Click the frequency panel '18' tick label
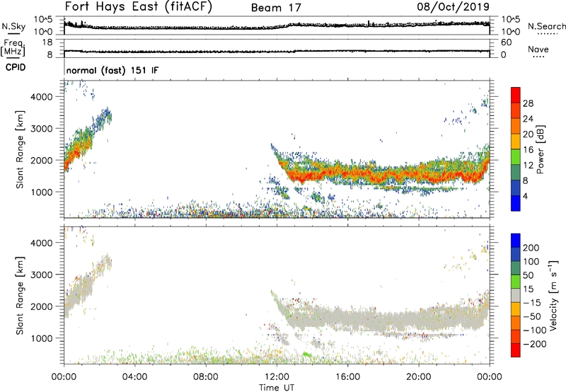The height and width of the screenshot is (392, 566). pos(47,42)
